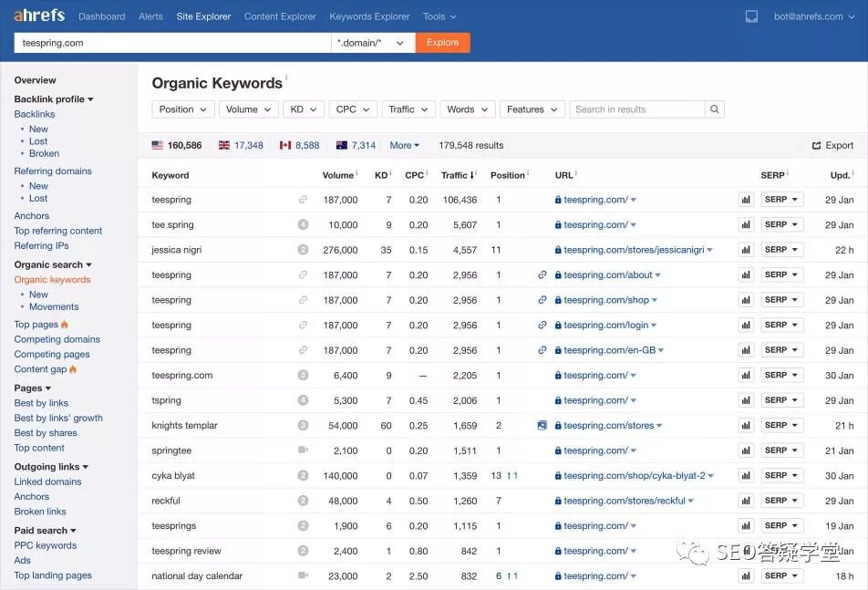Image resolution: width=868 pixels, height=590 pixels.
Task: Select the United States flag results
Action: click(x=177, y=146)
